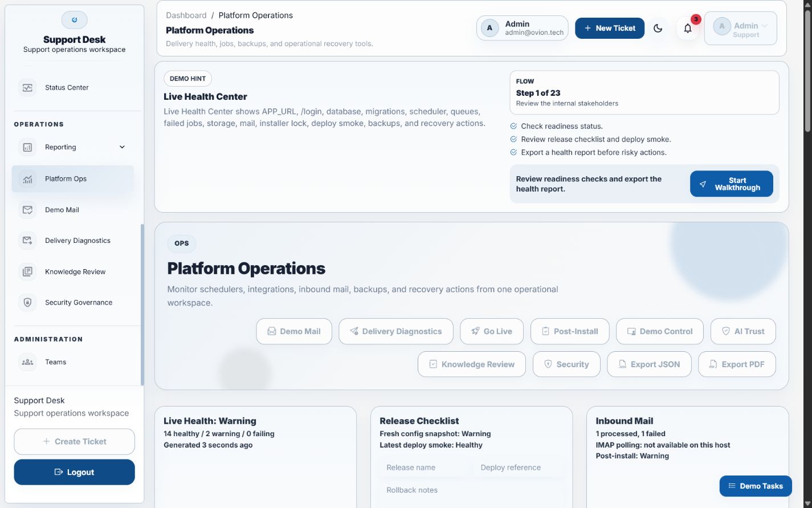Click the Delivery Diagnostics sidebar mail icon
The height and width of the screenshot is (508, 812).
[27, 241]
